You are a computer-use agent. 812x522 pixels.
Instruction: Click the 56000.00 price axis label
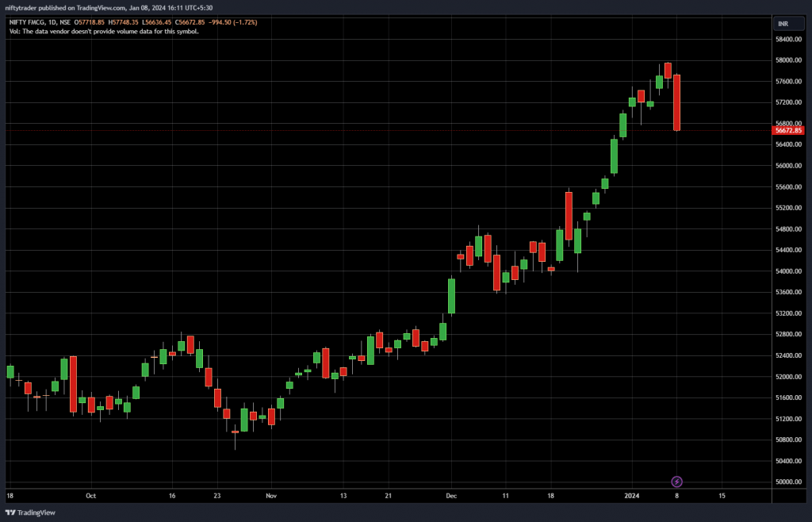tap(789, 166)
